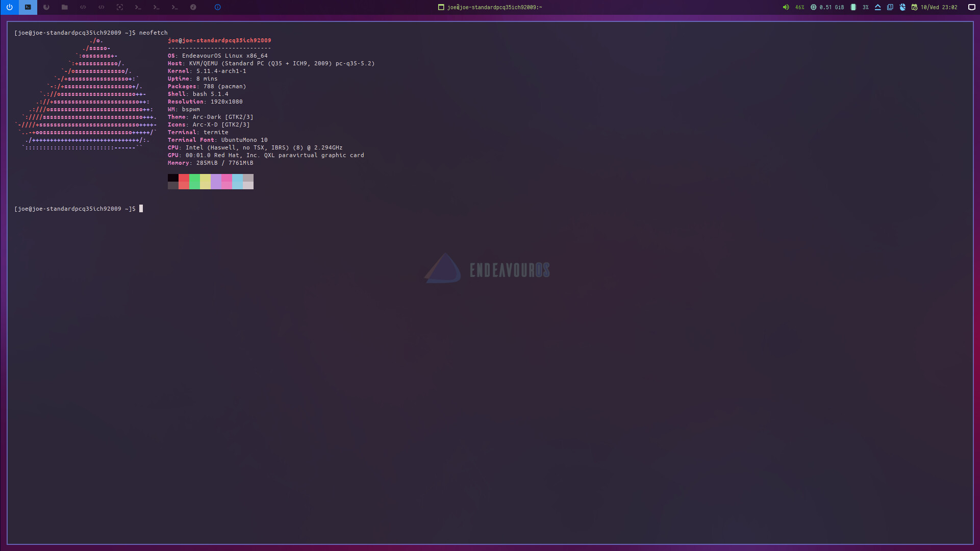Click the Shell: bash 5.1.4 line
Viewport: 980px width, 551px height.
coord(198,94)
